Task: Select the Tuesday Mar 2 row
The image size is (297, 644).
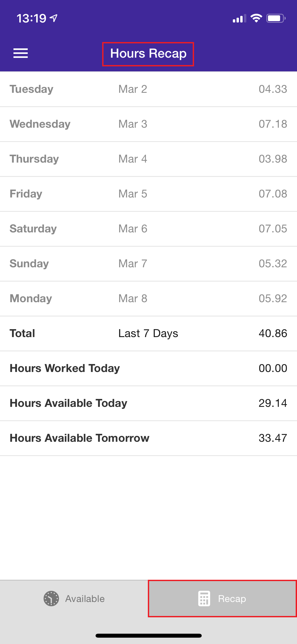Action: pyautogui.click(x=148, y=89)
